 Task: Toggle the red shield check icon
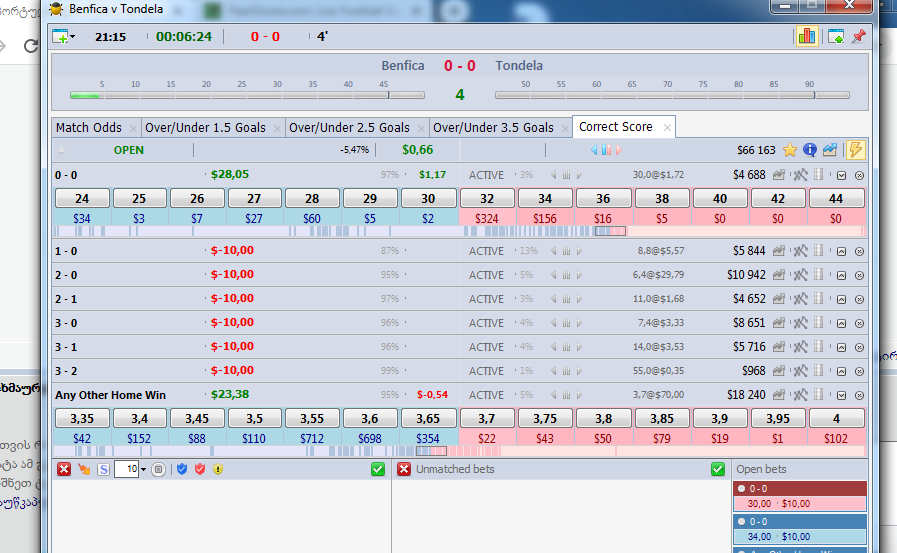200,470
